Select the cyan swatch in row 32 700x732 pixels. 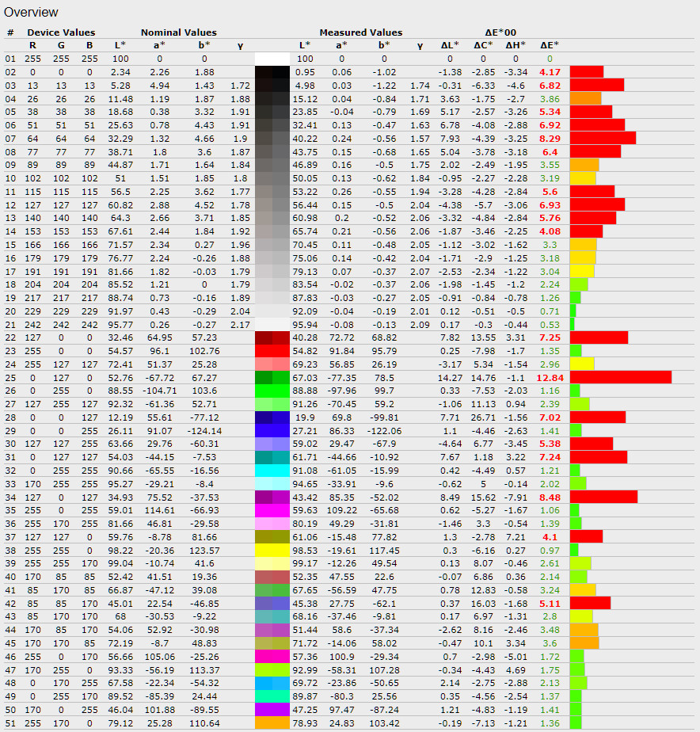(x=272, y=471)
